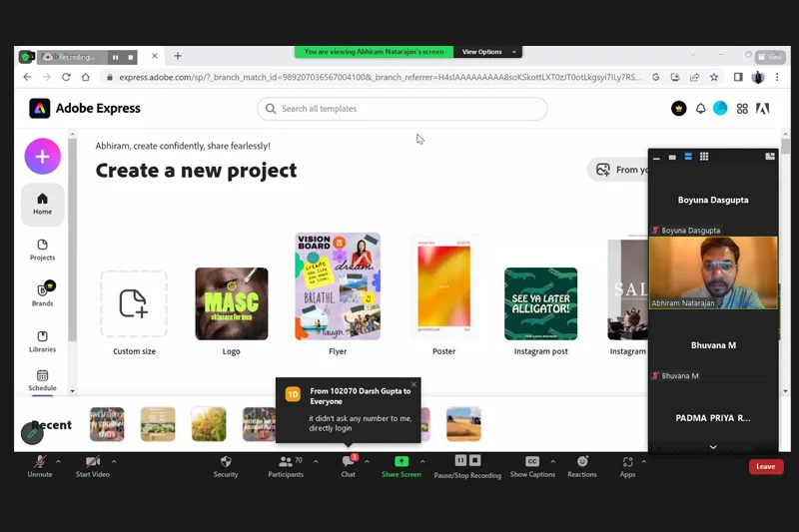
Task: Open the notifications bell
Action: click(701, 109)
